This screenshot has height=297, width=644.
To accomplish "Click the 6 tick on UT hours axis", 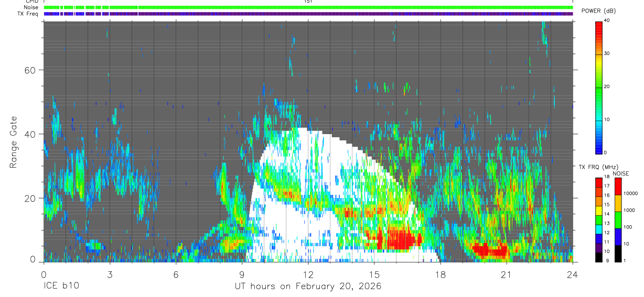I will tap(176, 274).
